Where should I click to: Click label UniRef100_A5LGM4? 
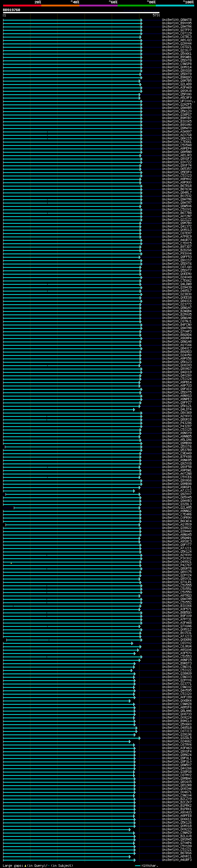tap(177, 440)
